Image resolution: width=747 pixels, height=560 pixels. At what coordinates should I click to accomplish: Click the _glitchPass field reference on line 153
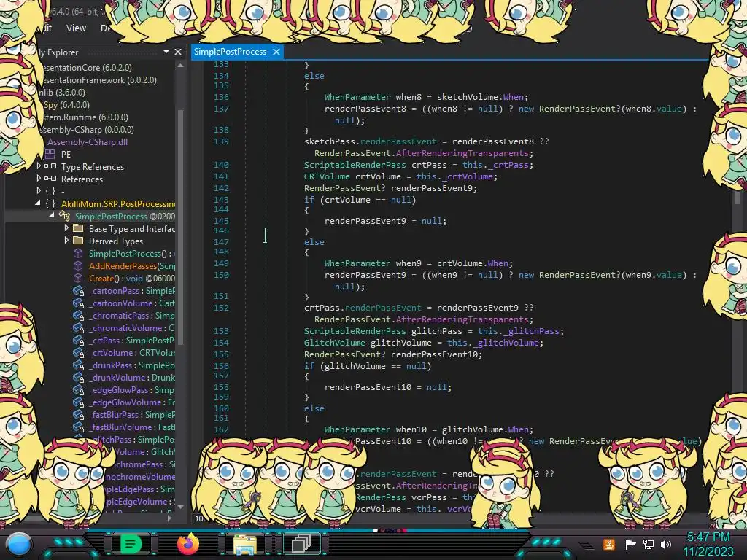pos(531,331)
